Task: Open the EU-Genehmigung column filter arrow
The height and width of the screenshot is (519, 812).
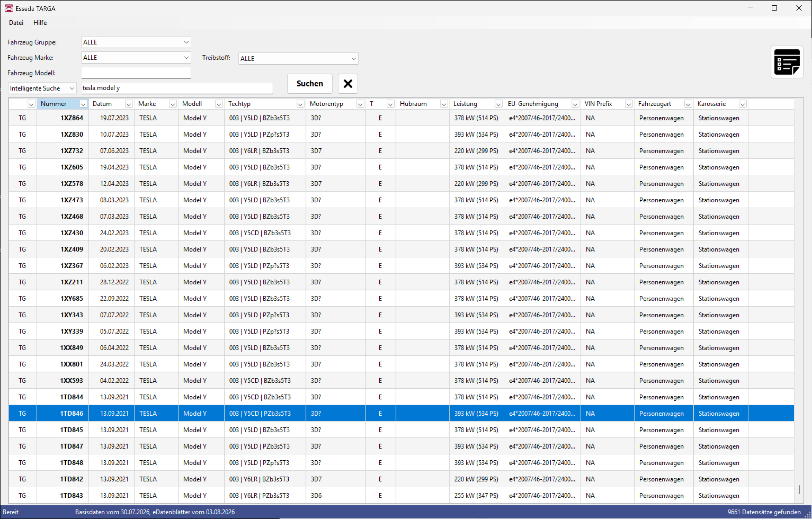Action: [x=575, y=104]
